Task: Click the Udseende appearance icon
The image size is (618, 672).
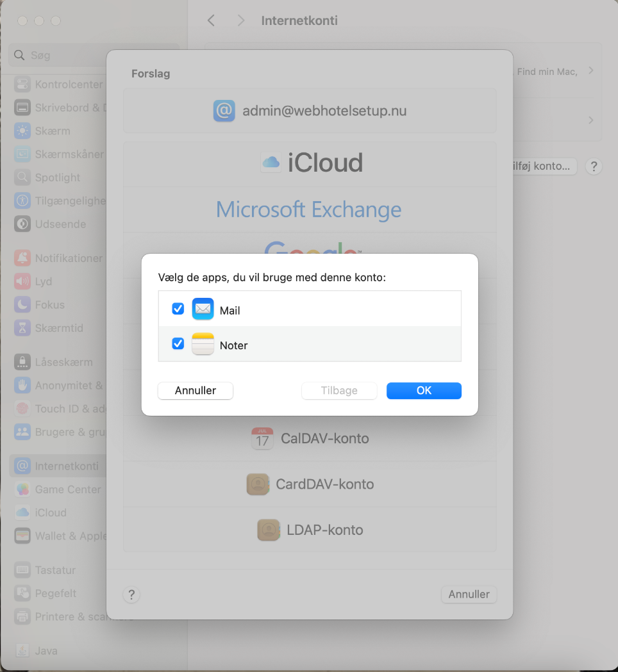Action: tap(22, 224)
